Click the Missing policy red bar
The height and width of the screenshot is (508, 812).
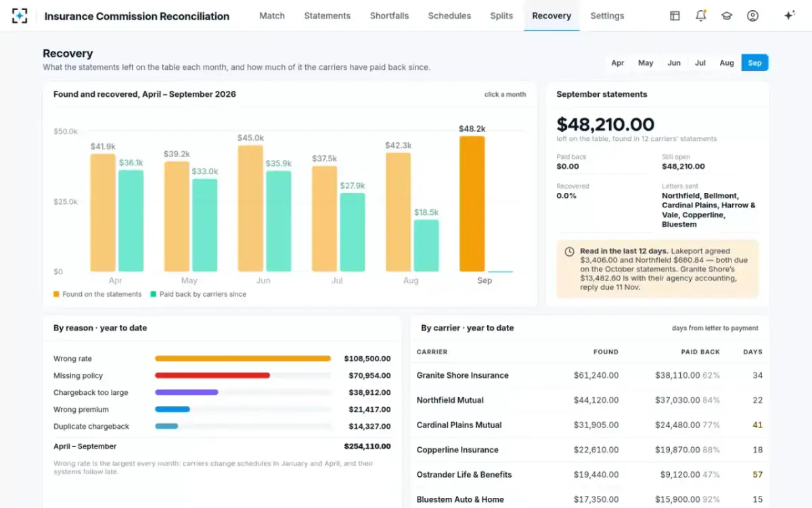(x=212, y=375)
